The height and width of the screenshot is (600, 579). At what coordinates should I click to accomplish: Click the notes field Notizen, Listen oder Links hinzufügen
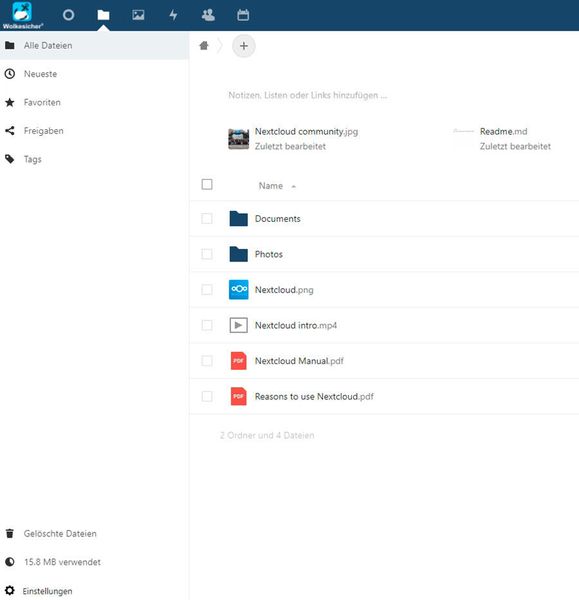point(308,95)
